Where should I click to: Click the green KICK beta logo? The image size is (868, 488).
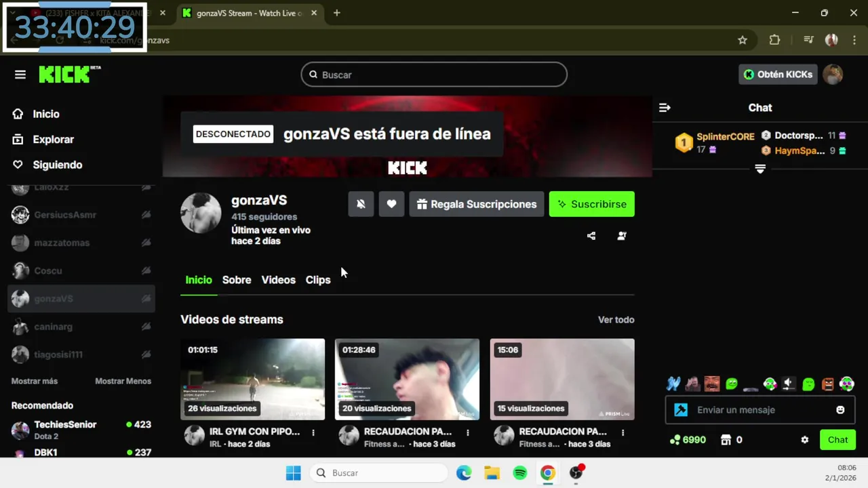click(x=70, y=75)
